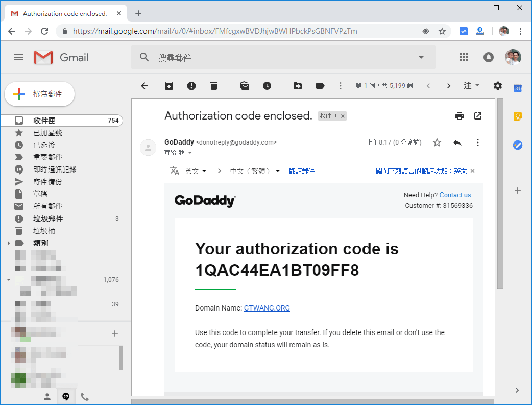Snooze this email with clock icon

tap(267, 86)
